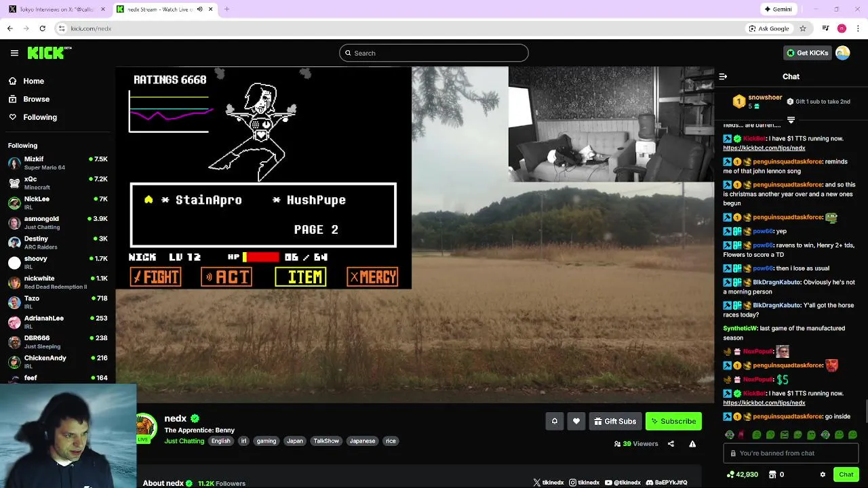Focus the Kick search field
This screenshot has width=868, height=488.
433,53
